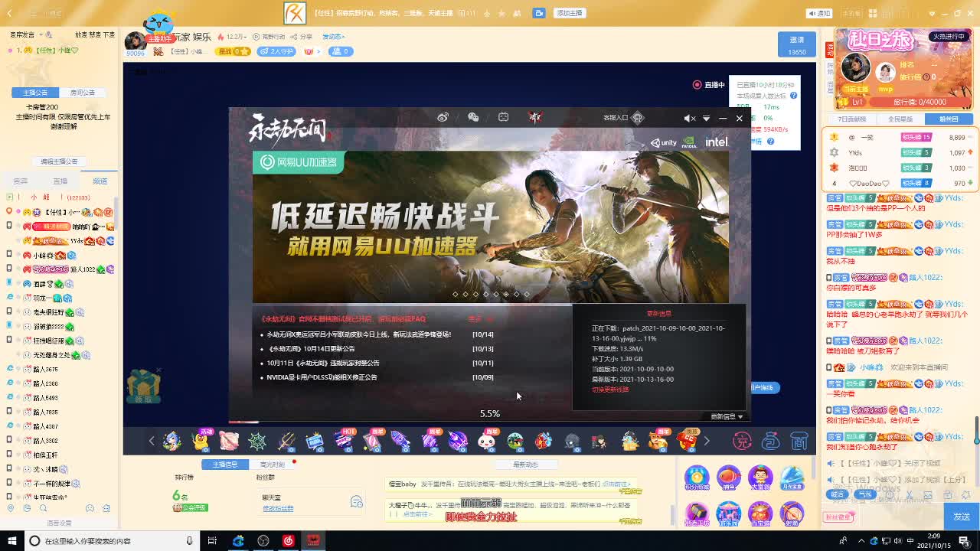Switch to the 主播公告 tab
Screen dimensions: 980x551
pyautogui.click(x=35, y=93)
